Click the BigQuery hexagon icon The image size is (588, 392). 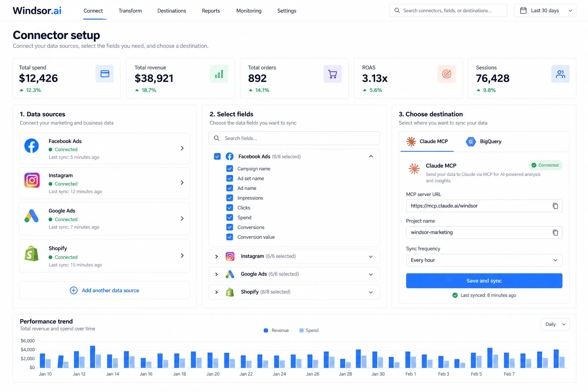pos(471,141)
